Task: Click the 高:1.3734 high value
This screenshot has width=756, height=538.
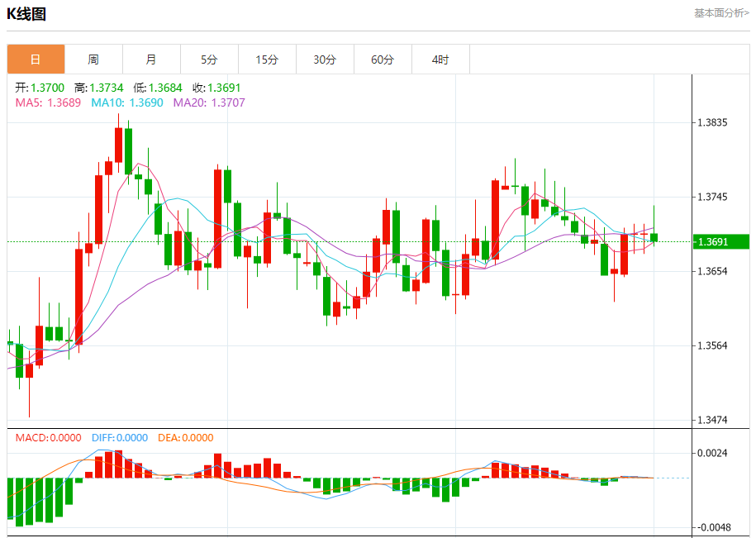Action: [99, 88]
